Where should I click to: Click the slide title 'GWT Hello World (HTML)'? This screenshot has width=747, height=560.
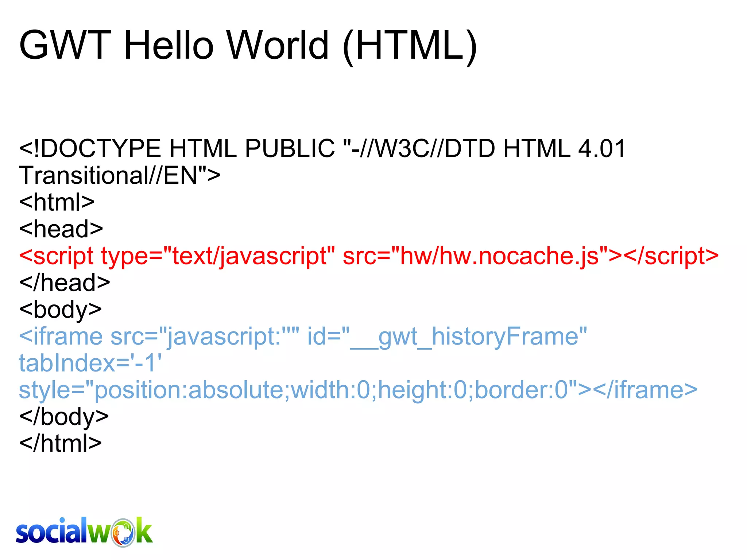pos(248,46)
